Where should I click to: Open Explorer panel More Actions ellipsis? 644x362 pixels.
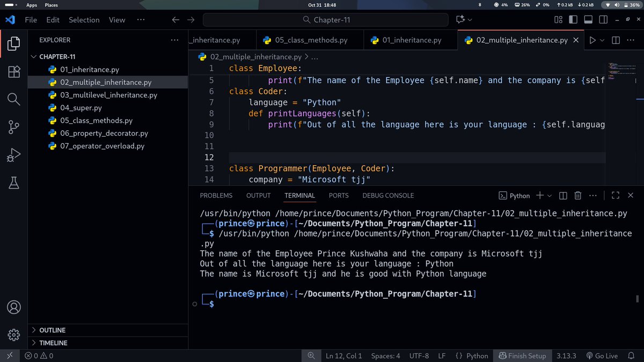tap(174, 40)
